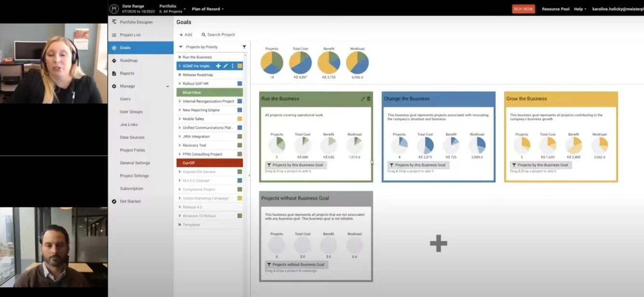
Task: Toggle the Projects by Priority filter funnel
Action: click(244, 47)
